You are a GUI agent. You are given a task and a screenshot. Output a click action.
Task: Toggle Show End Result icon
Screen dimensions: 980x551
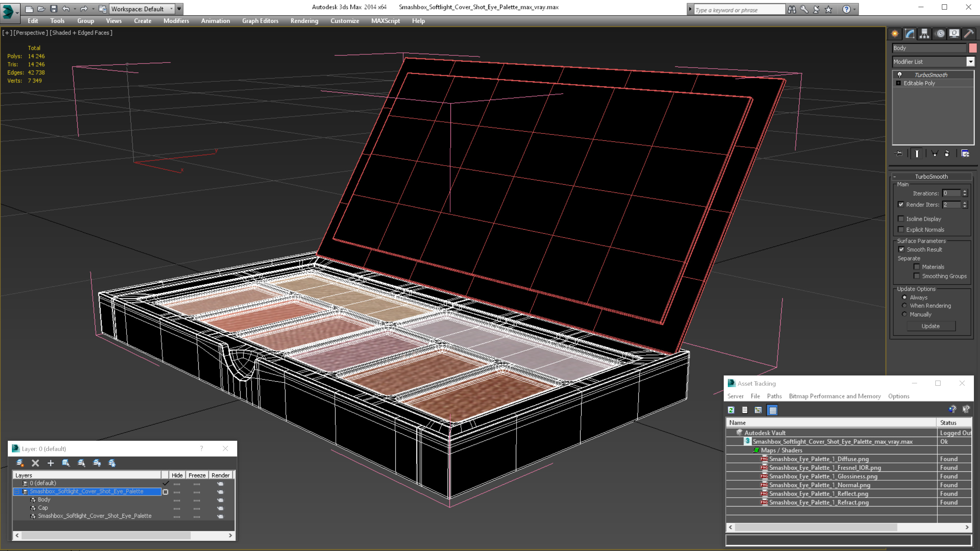coord(917,154)
